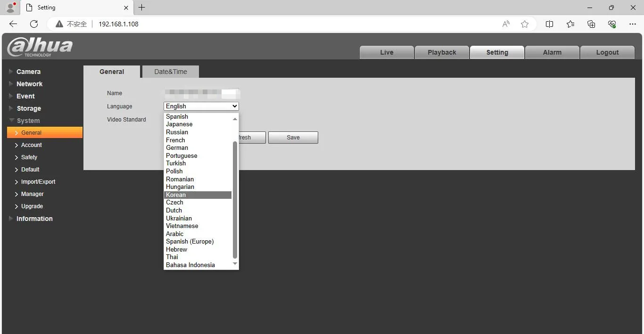Screen dimensions: 644x334
Task: Select the Setting tab
Action: click(x=497, y=52)
